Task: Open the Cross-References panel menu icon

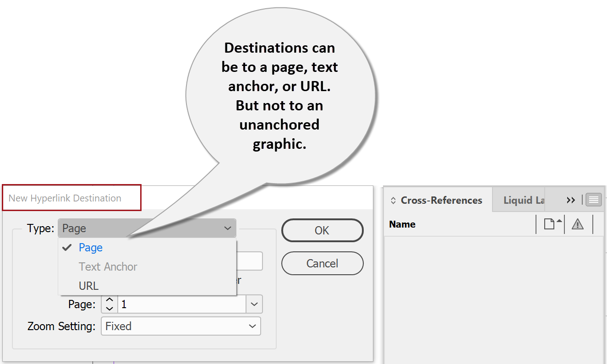Action: click(x=594, y=200)
